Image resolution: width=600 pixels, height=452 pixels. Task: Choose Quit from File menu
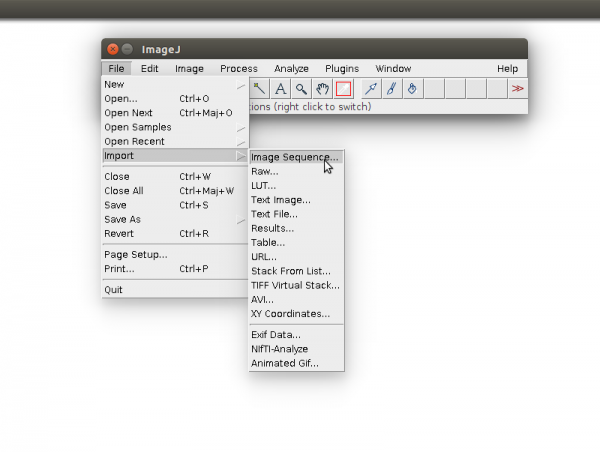(176, 290)
